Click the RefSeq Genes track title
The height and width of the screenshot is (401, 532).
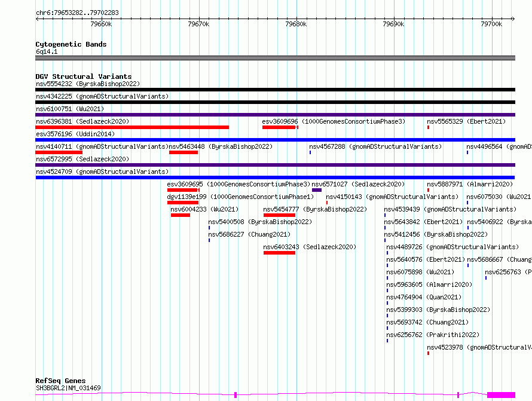pyautogui.click(x=60, y=381)
